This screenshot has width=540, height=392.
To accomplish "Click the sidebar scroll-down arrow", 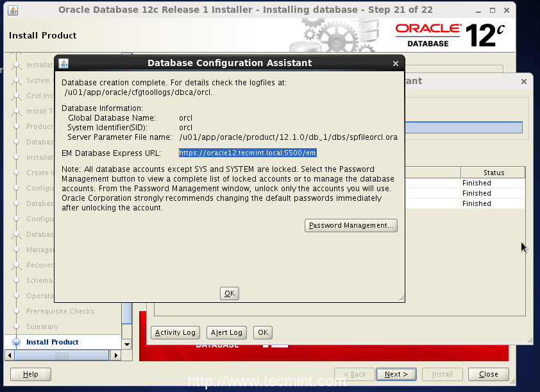I will [x=127, y=344].
